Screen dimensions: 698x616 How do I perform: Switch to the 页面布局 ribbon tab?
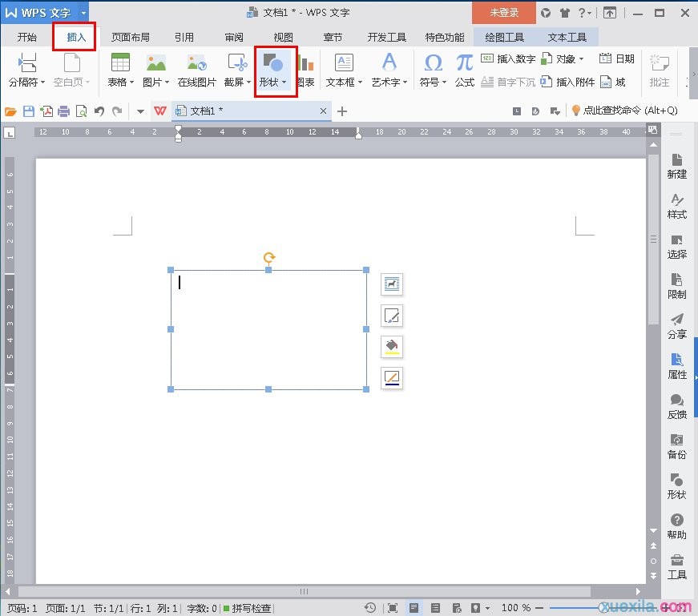click(x=130, y=38)
